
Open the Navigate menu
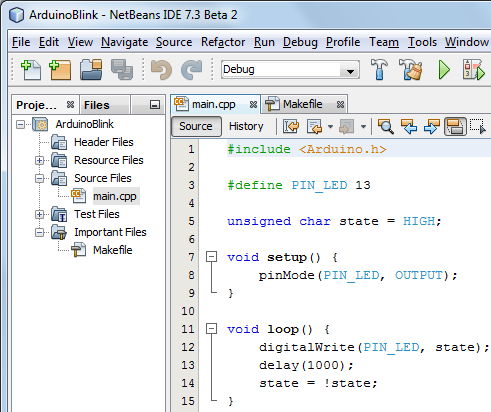pyautogui.click(x=125, y=42)
